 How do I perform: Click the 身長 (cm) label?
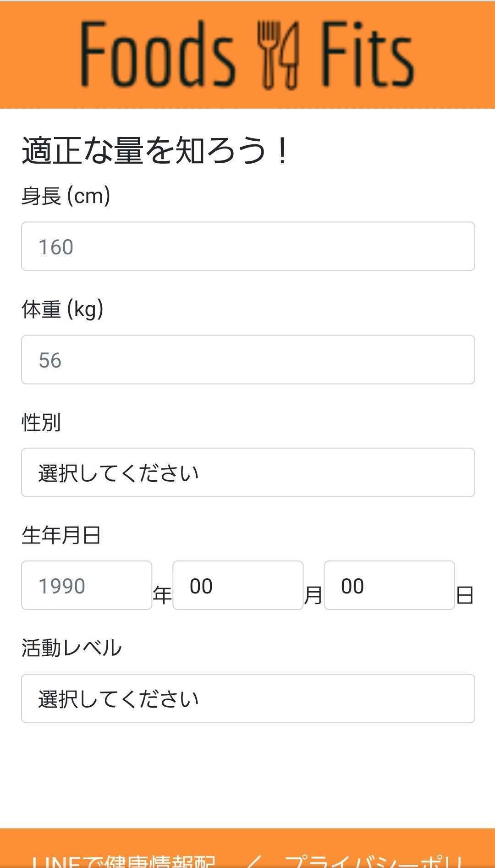point(66,196)
